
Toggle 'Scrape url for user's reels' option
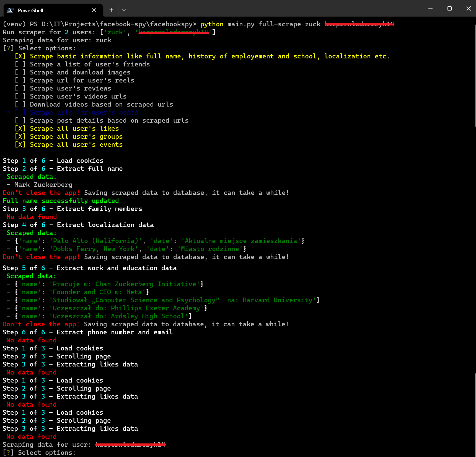tap(74, 80)
